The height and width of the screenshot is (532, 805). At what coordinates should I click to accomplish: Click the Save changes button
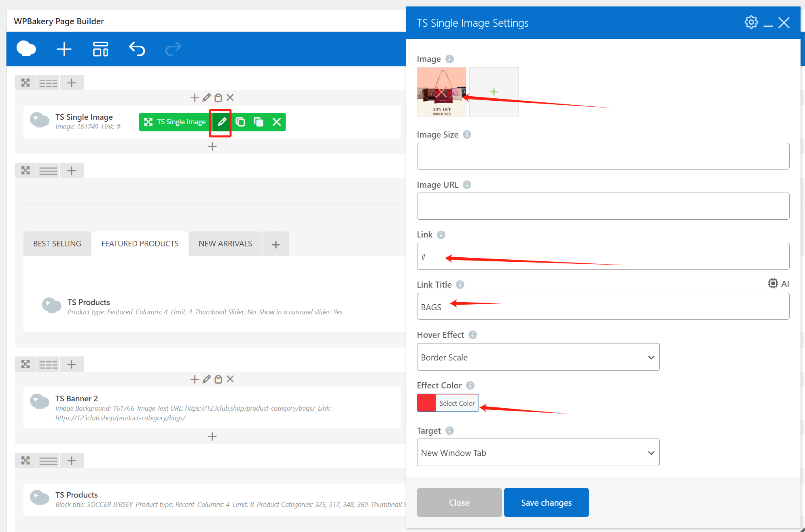(546, 502)
